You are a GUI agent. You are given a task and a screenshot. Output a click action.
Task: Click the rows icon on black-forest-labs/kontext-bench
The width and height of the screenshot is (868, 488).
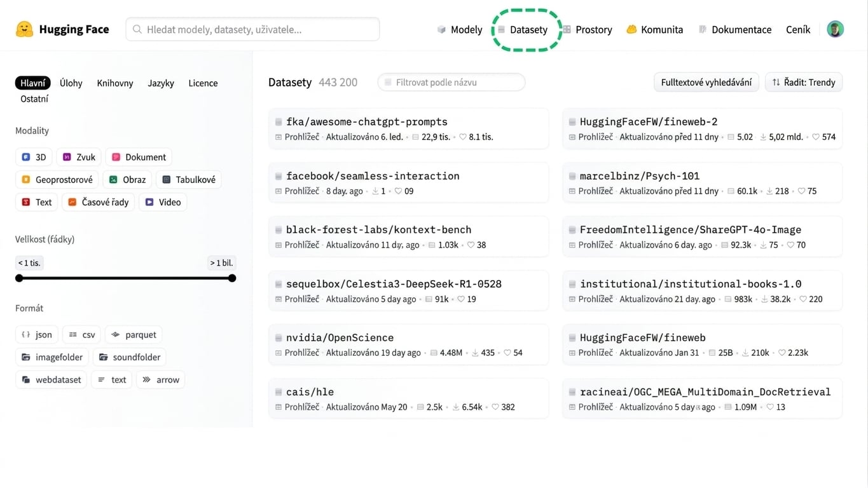tap(432, 245)
